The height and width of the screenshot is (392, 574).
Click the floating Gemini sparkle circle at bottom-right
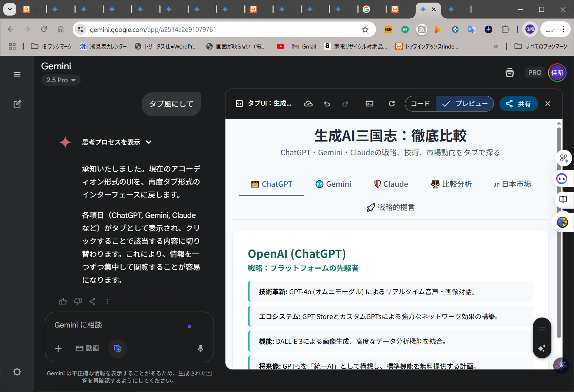561,366
